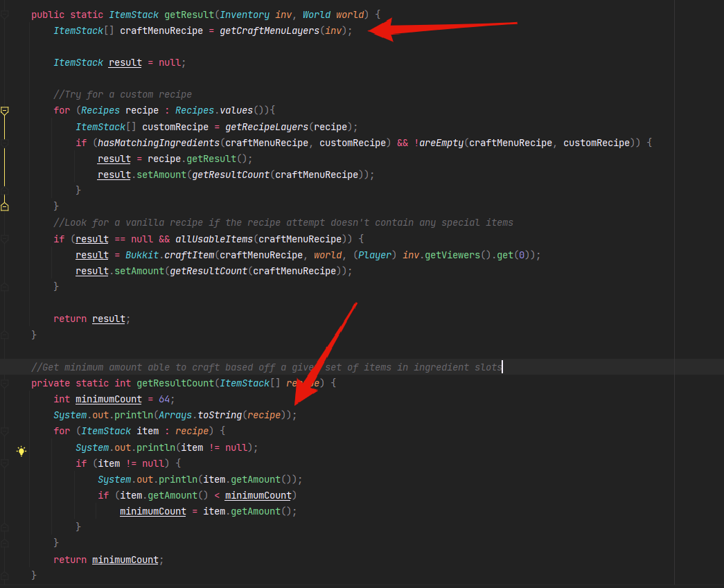Collapse the getResultCount method with its gutter fold marker
The image size is (724, 588).
(5, 383)
